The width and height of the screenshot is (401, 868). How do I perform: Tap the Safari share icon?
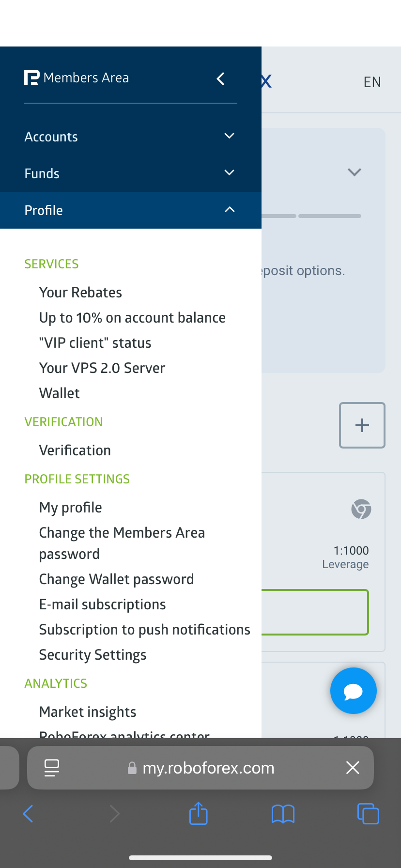(199, 814)
